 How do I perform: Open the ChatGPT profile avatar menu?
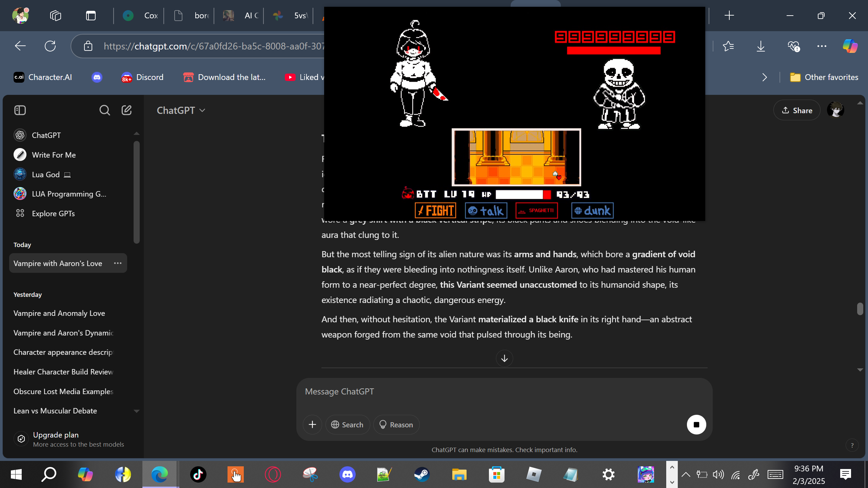[835, 110]
